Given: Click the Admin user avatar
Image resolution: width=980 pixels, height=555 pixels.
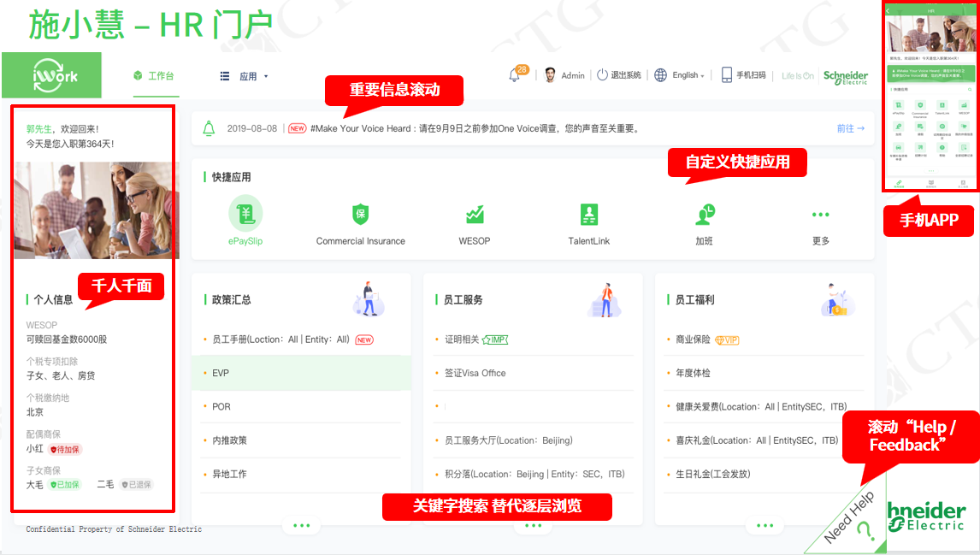Looking at the screenshot, I should pos(550,75).
